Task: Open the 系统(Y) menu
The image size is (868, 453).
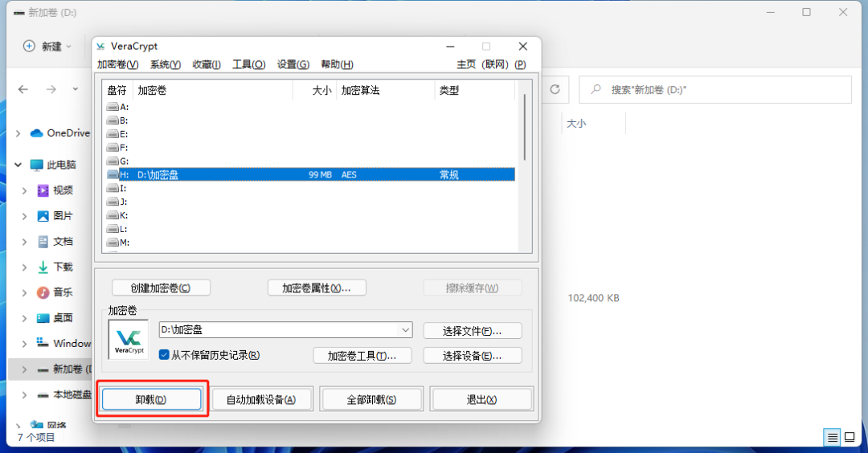Action: [x=166, y=65]
